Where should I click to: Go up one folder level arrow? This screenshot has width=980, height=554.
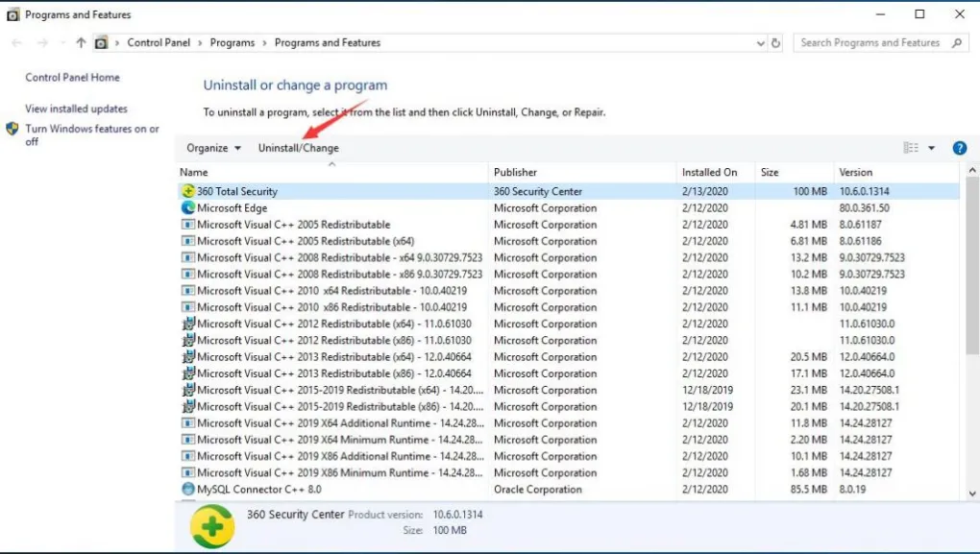point(81,43)
